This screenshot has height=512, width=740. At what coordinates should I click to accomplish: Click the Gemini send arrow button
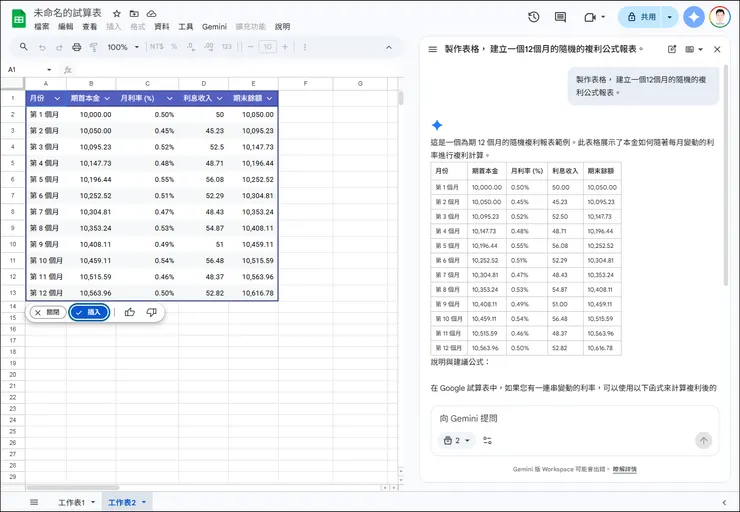tap(703, 441)
